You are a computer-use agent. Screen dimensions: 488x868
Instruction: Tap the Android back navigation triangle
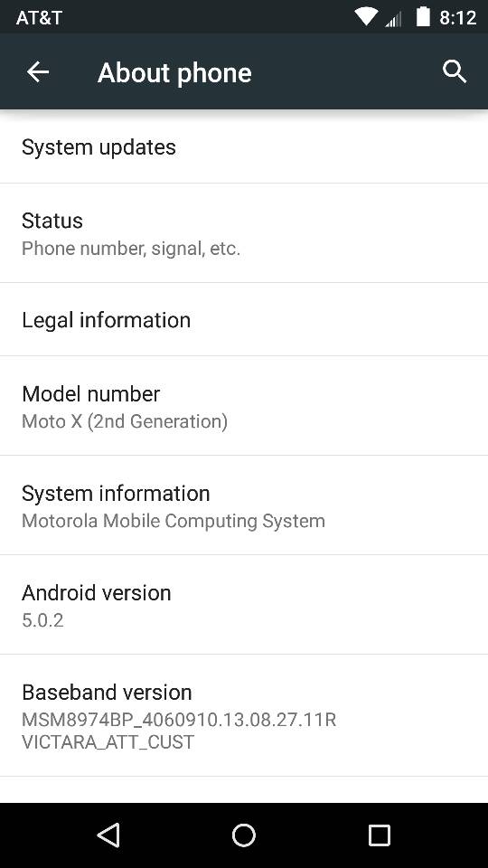[108, 835]
